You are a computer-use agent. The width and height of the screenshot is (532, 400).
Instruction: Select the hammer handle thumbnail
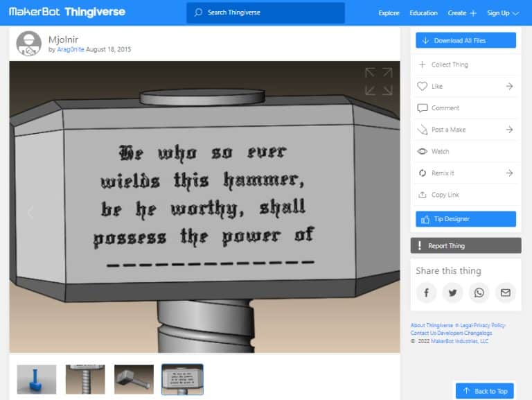pos(85,379)
